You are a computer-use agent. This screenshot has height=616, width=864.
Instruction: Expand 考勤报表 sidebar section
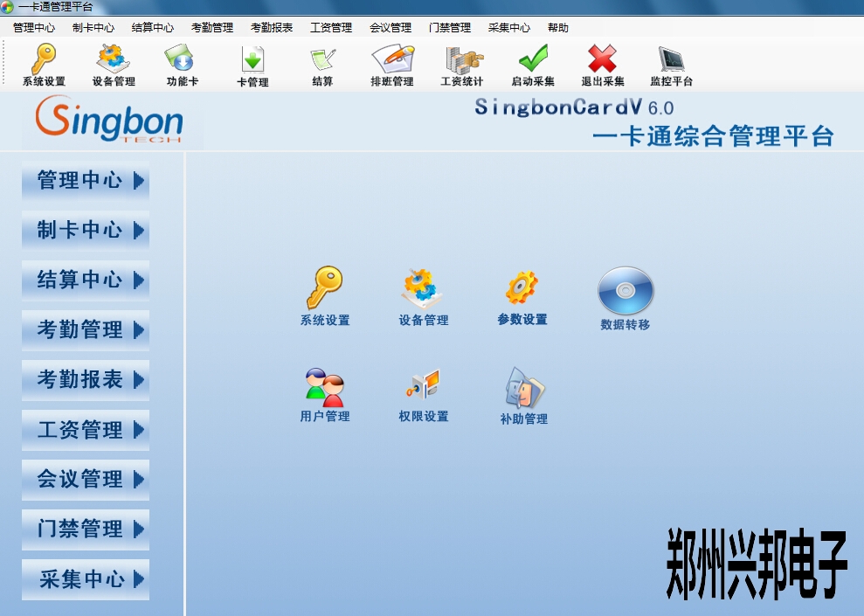[86, 379]
